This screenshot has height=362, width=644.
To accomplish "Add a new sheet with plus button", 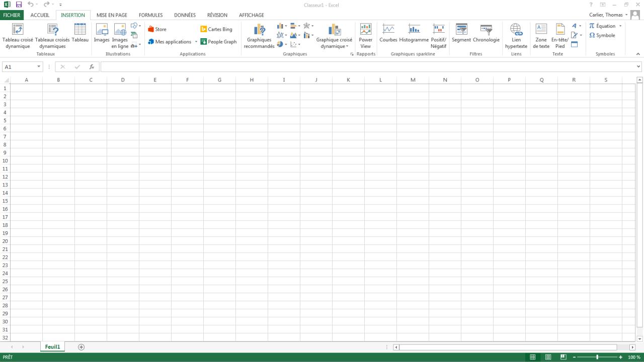I will click(81, 347).
